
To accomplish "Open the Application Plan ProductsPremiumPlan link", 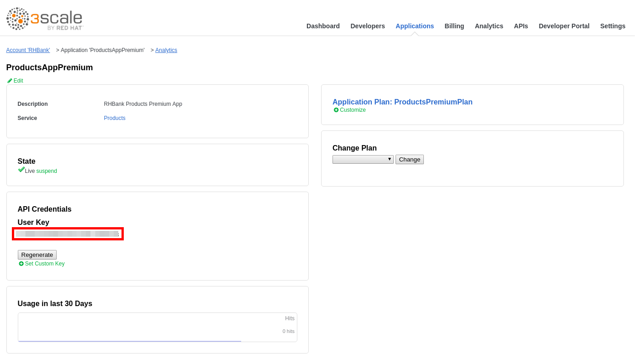I will click(x=402, y=102).
